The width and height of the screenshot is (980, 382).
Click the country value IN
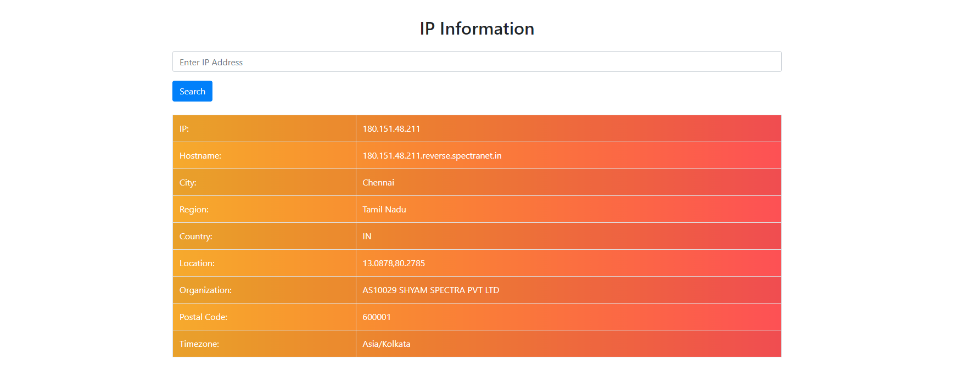pyautogui.click(x=367, y=237)
